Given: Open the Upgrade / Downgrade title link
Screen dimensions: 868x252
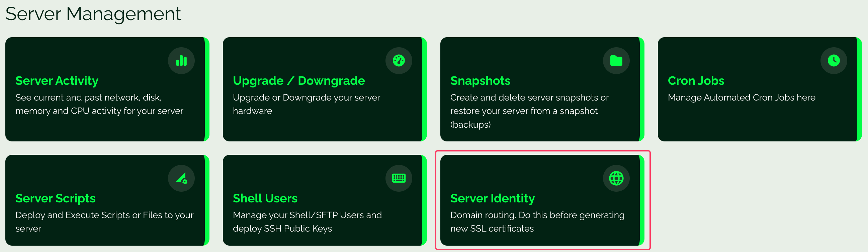Looking at the screenshot, I should pyautogui.click(x=298, y=81).
